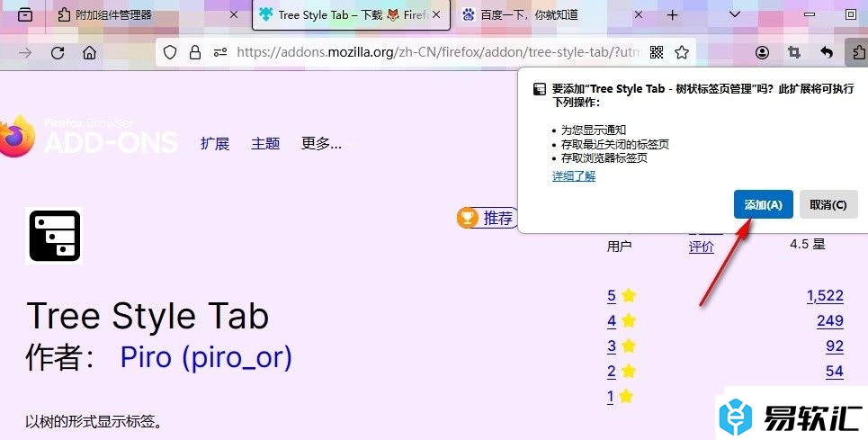Open the tracking protection shield icon
This screenshot has width=868, height=440.
tap(170, 52)
